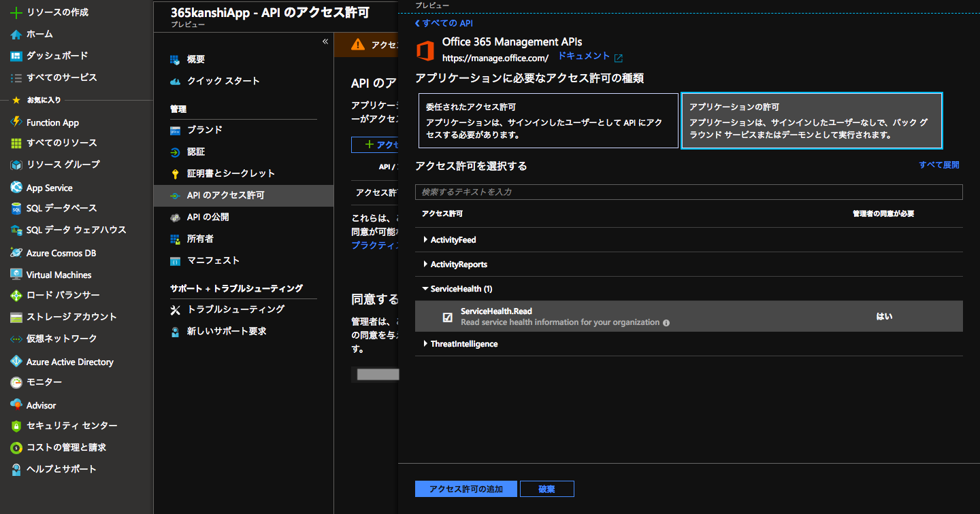Viewport: 980px width, 514px height.
Task: Click the すべてのリソース grid icon
Action: click(16, 143)
